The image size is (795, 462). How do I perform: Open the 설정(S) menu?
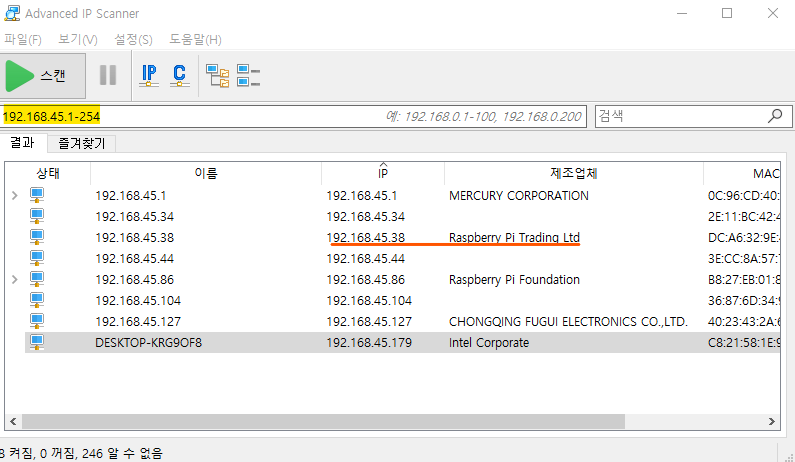tap(133, 40)
